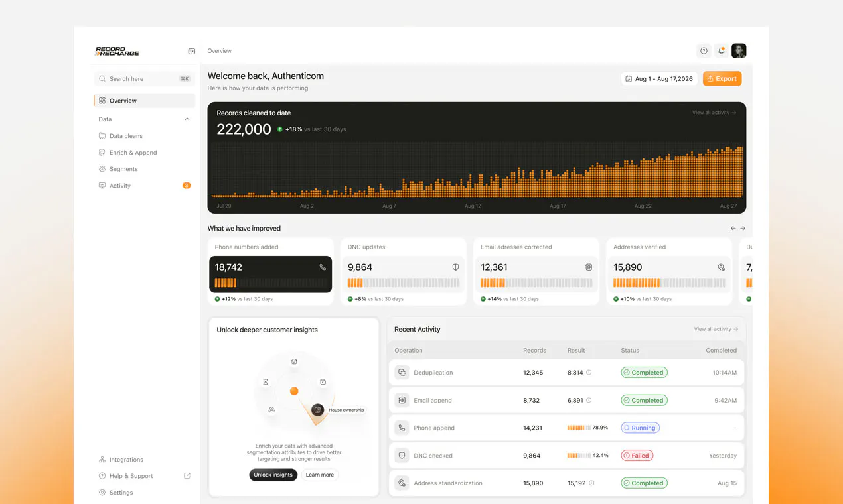Screen dimensions: 843x504
Task: Click View all activity in the chart card
Action: click(714, 113)
